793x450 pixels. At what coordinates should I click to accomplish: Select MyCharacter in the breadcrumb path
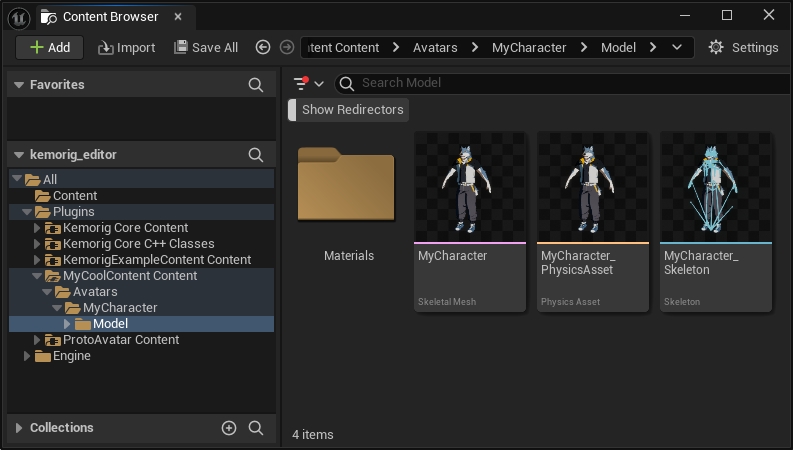pos(529,47)
